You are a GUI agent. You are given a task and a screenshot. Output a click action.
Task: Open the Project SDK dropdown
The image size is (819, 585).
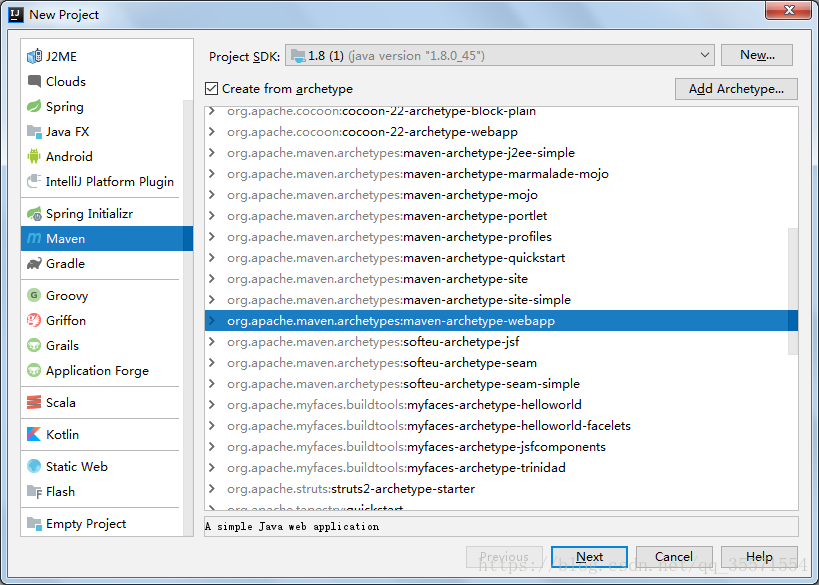click(x=500, y=55)
